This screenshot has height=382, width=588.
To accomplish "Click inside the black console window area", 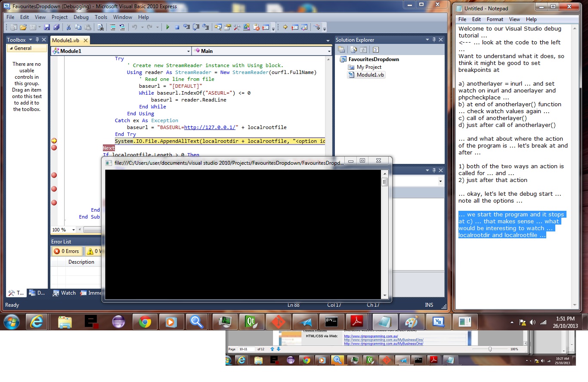I will click(243, 234).
